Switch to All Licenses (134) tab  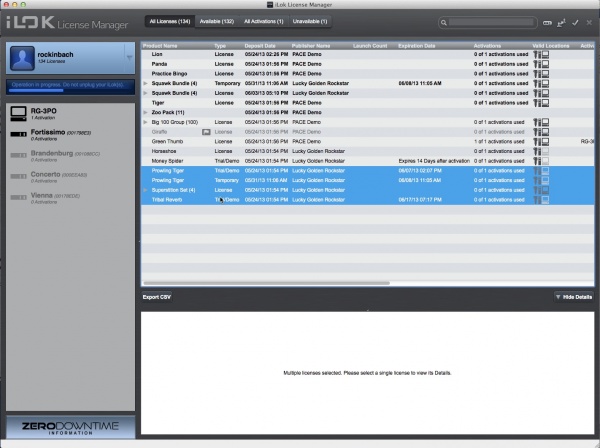point(170,21)
